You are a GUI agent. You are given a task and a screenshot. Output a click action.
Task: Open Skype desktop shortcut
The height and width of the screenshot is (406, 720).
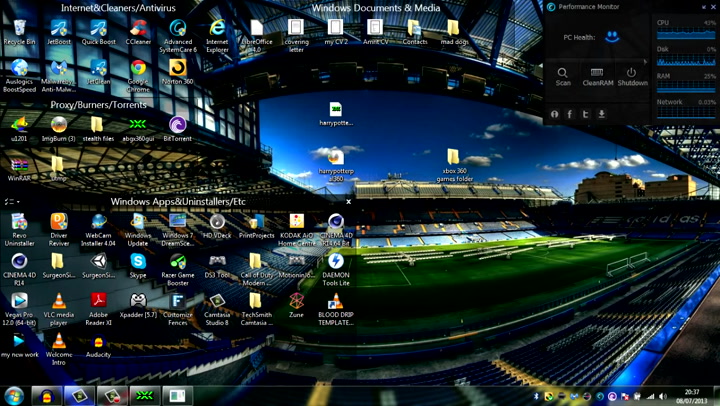pyautogui.click(x=138, y=262)
